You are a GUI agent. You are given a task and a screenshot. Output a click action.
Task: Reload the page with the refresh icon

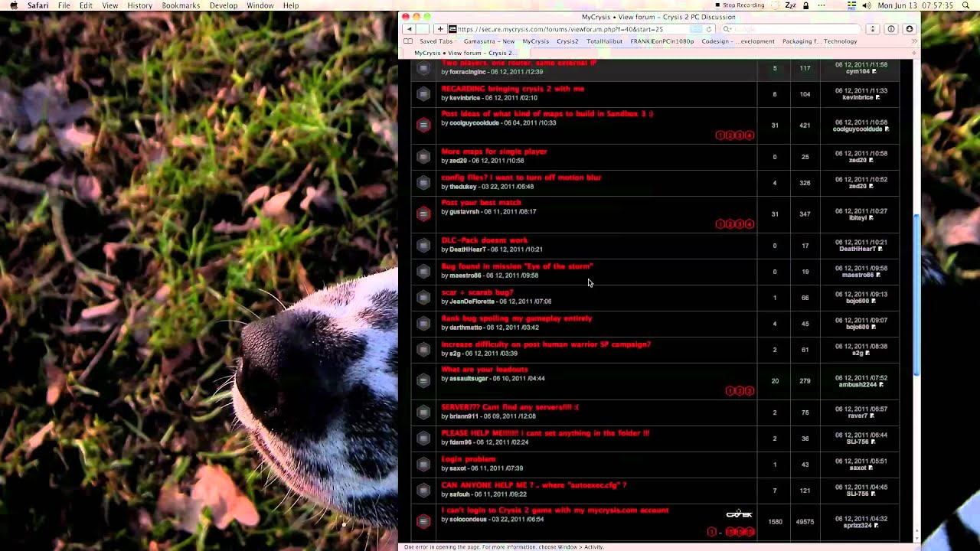(x=709, y=29)
